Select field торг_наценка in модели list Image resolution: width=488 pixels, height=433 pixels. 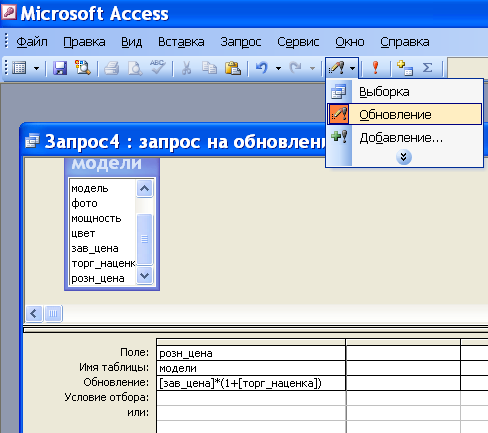[102, 263]
